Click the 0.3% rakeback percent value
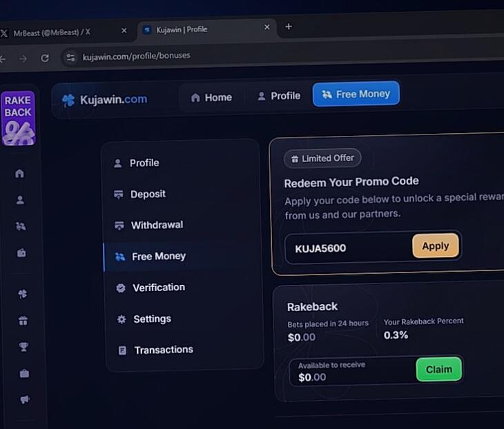Screen dimensions: 504x429 click(396, 335)
